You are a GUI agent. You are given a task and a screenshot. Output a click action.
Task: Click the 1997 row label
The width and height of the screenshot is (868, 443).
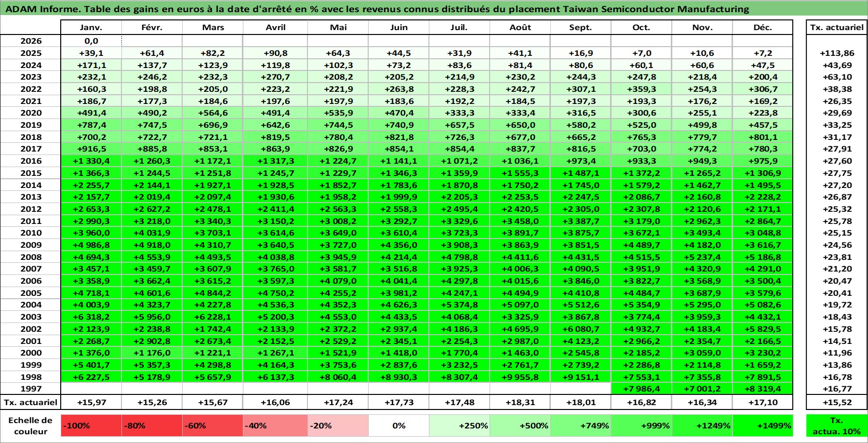tap(31, 389)
